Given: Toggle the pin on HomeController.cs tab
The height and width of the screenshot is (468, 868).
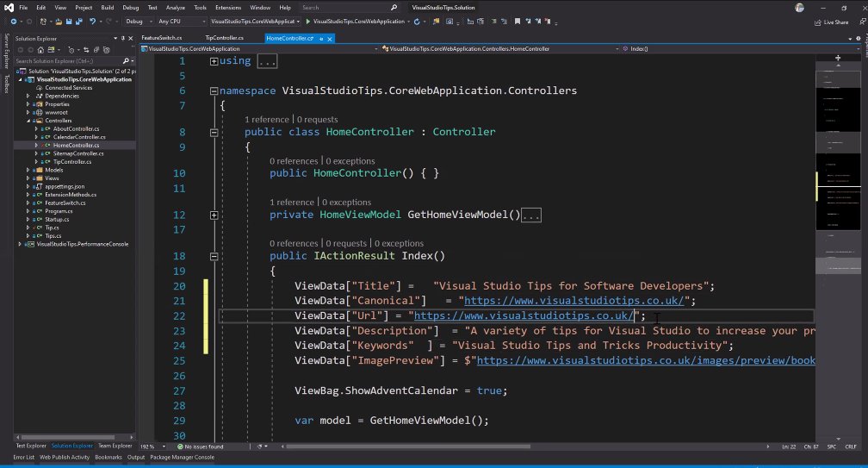Looking at the screenshot, I should tap(321, 39).
